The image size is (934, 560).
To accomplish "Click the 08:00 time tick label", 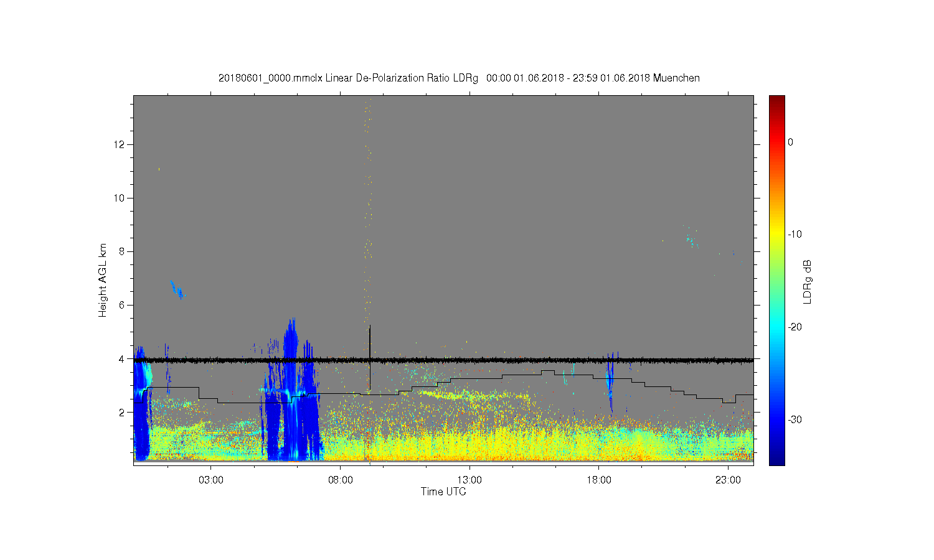I will 341,480.
